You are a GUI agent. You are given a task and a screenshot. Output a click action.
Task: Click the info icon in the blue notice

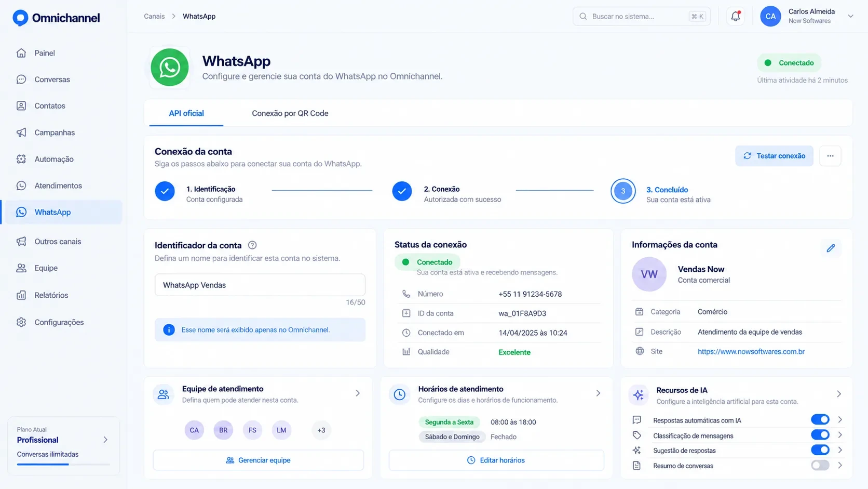pos(169,330)
